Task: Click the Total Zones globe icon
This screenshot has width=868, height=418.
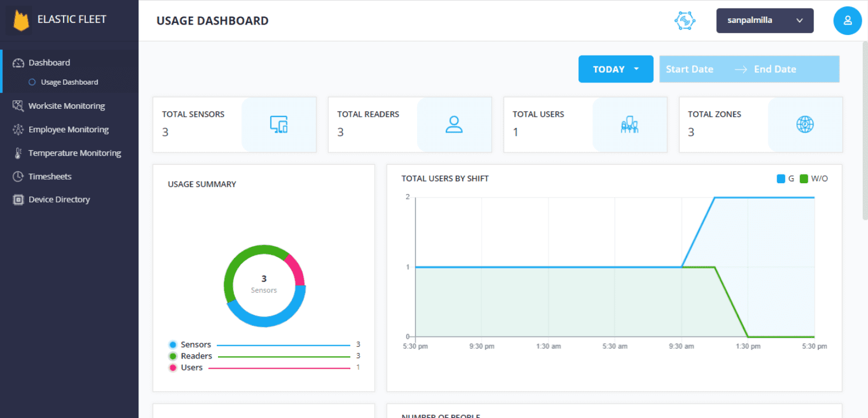Action: pos(804,124)
